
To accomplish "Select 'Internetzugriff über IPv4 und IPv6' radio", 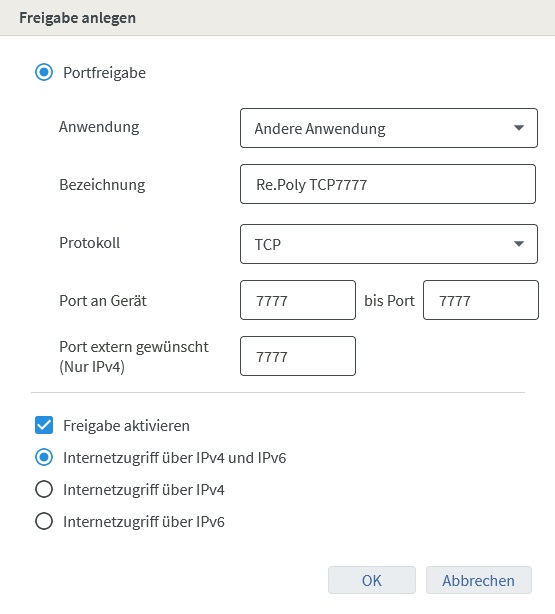I will tap(44, 457).
